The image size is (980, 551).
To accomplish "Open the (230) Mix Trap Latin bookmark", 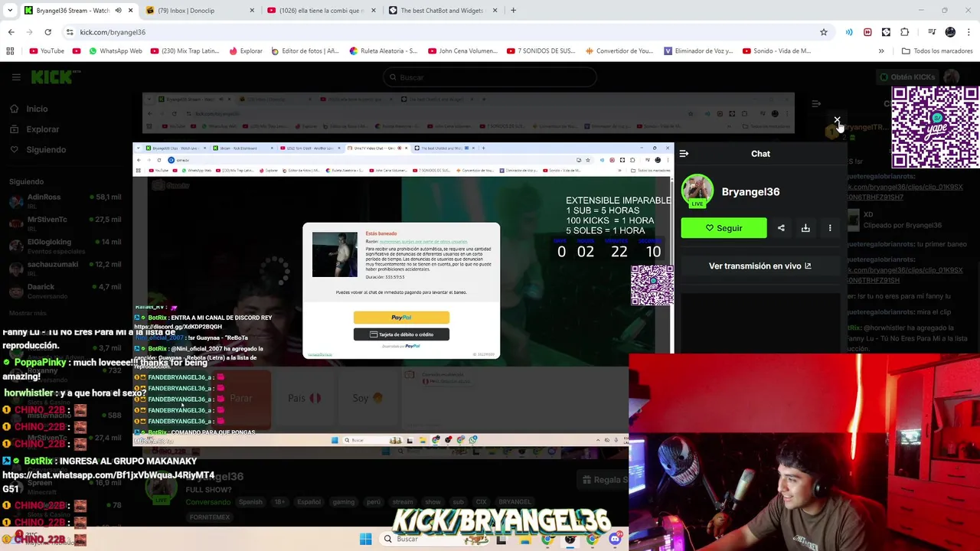I will coord(185,51).
